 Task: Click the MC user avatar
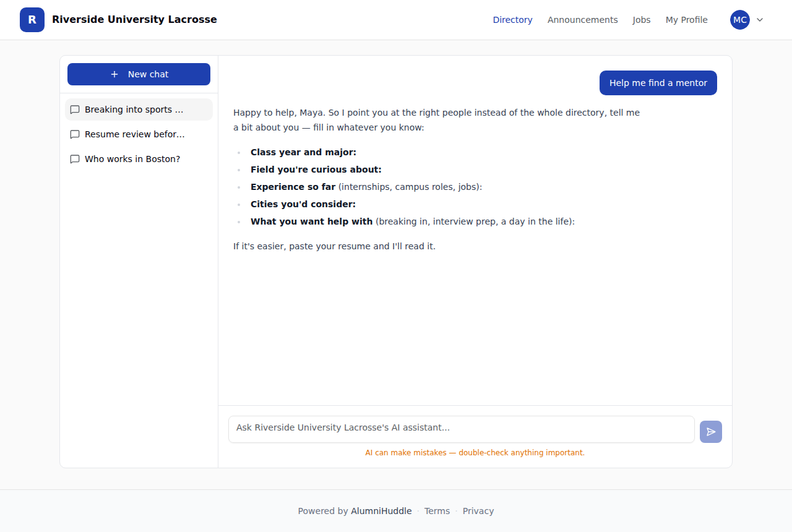pyautogui.click(x=740, y=20)
